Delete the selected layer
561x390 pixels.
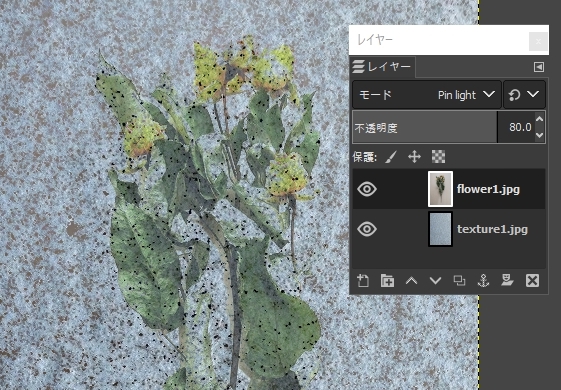point(532,281)
